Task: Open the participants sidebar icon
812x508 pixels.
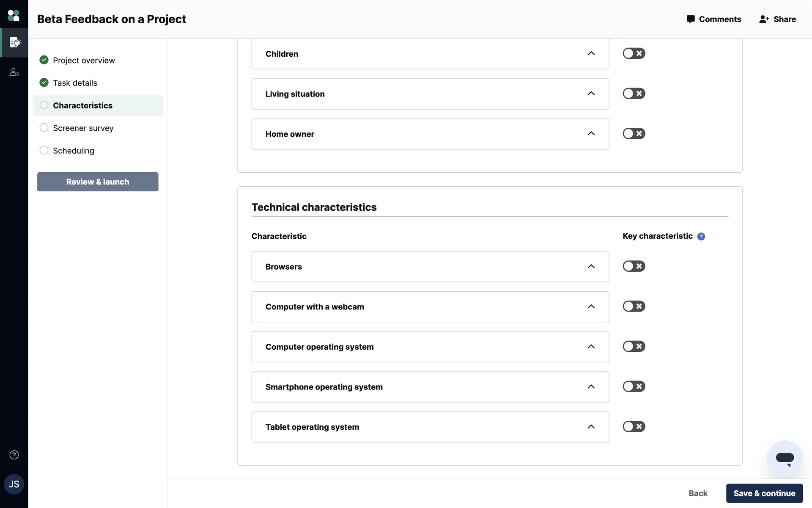Action: 14,72
